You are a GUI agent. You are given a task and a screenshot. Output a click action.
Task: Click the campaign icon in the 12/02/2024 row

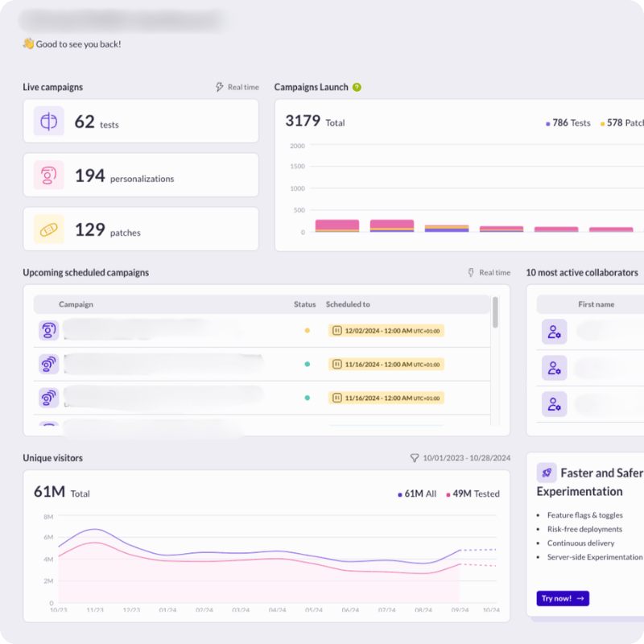pos(49,330)
